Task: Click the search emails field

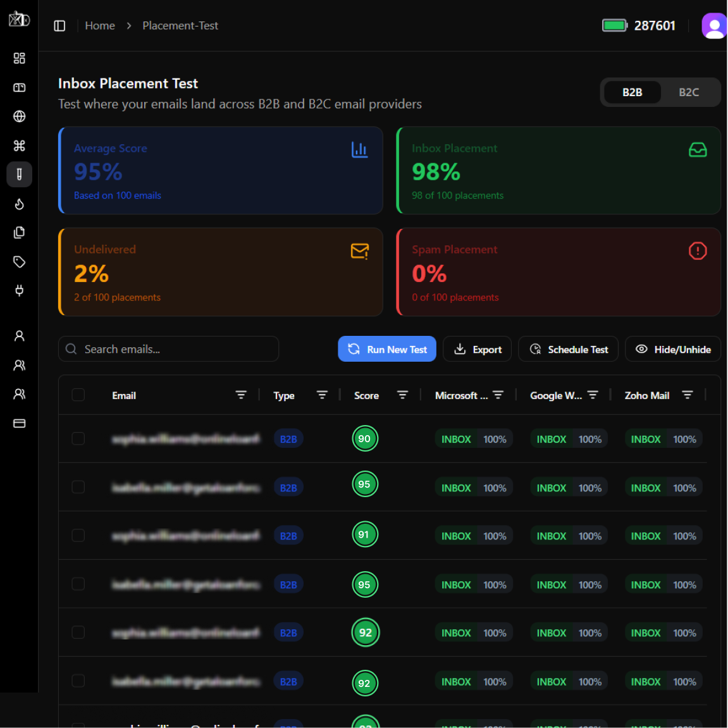Action: point(168,349)
